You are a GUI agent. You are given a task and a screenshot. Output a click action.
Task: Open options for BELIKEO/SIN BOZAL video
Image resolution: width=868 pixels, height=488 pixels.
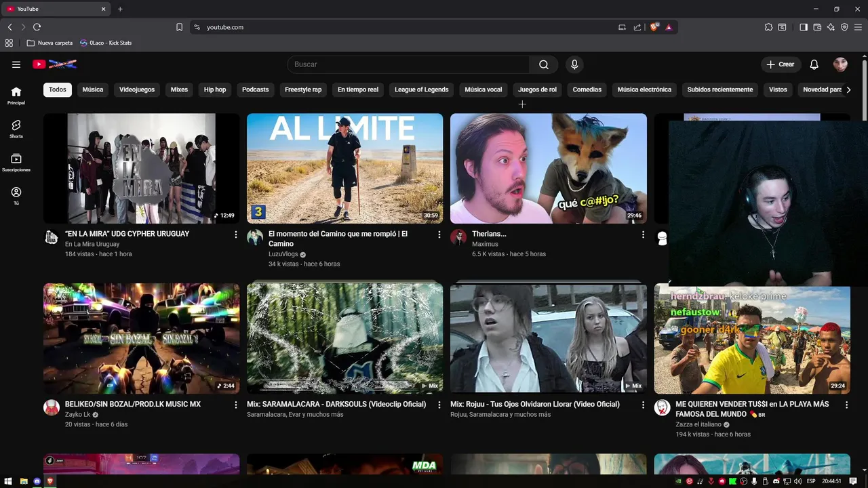pyautogui.click(x=236, y=405)
